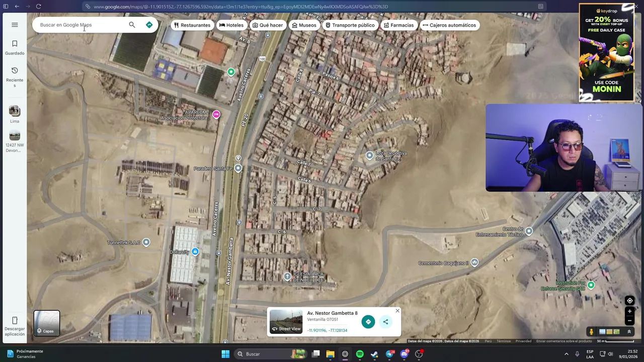Viewport: 644px width, 362px height.
Task: Click Enviar comentarios sobre el producto
Action: [564, 341]
